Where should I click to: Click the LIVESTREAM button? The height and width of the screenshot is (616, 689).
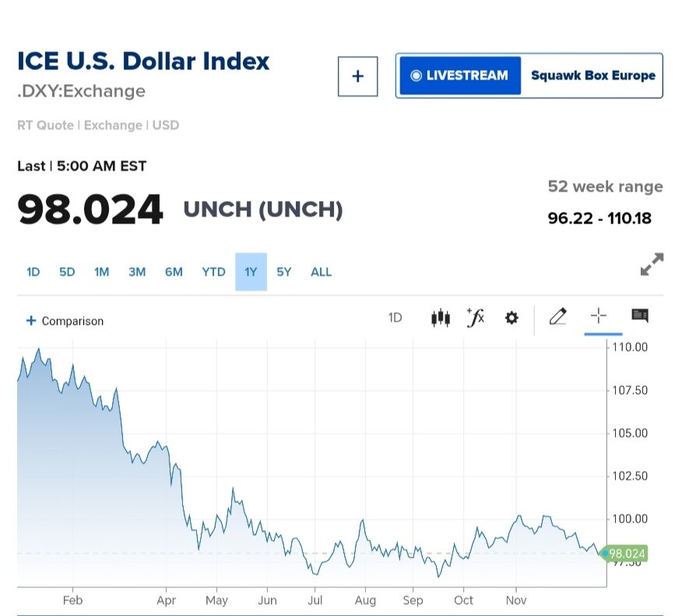[x=459, y=76]
